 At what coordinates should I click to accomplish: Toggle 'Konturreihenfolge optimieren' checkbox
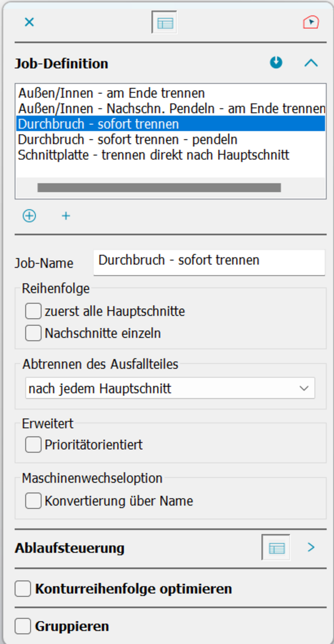tap(23, 589)
